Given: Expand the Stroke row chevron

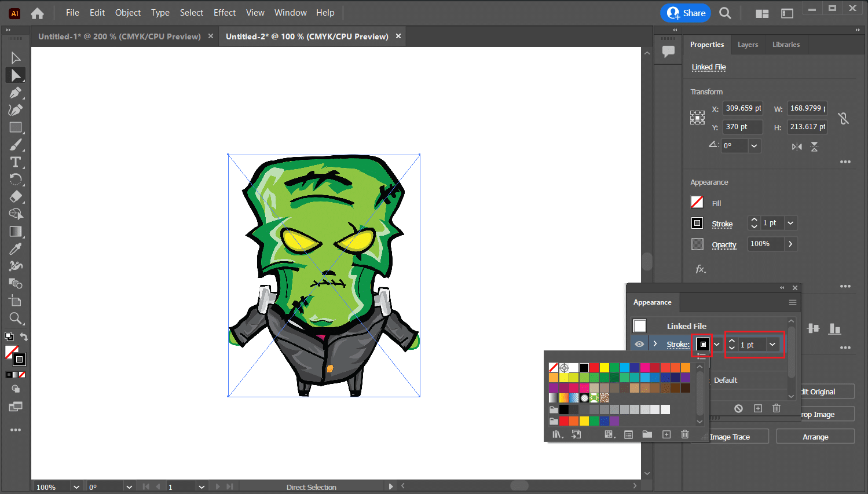Looking at the screenshot, I should click(x=655, y=344).
